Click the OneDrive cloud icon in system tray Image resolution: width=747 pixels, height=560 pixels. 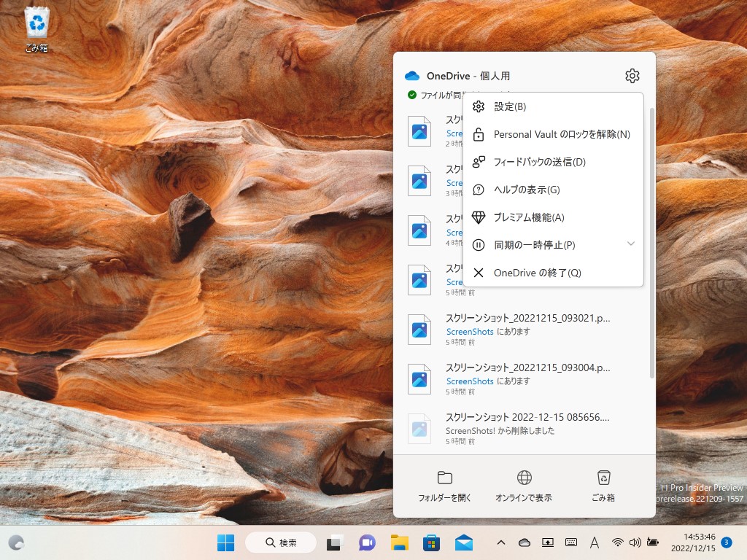pos(525,542)
